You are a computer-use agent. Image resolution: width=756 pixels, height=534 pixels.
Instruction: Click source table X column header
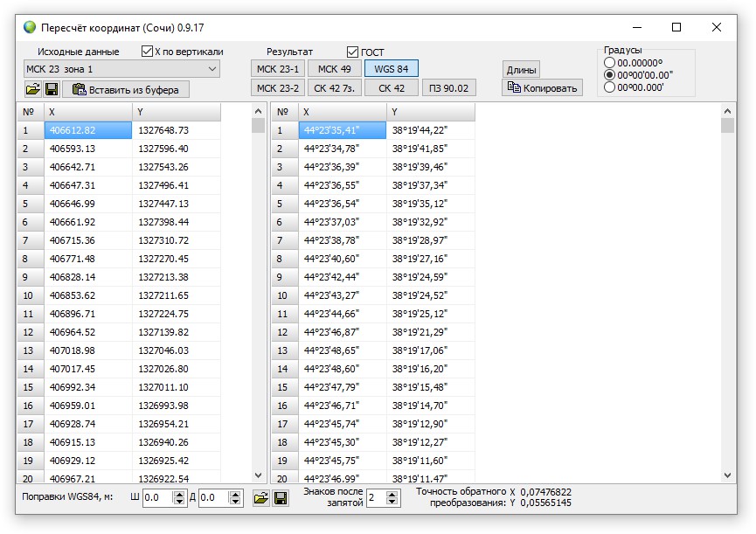point(88,112)
